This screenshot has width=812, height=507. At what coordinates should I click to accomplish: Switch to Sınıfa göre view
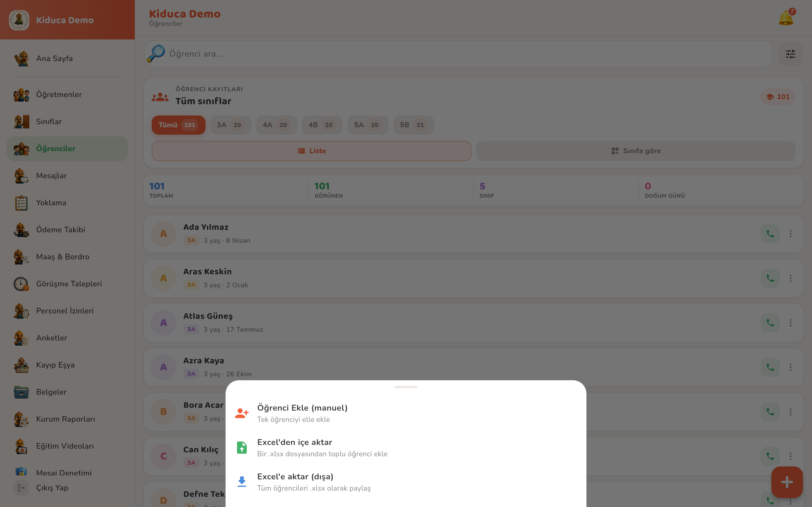pos(636,151)
